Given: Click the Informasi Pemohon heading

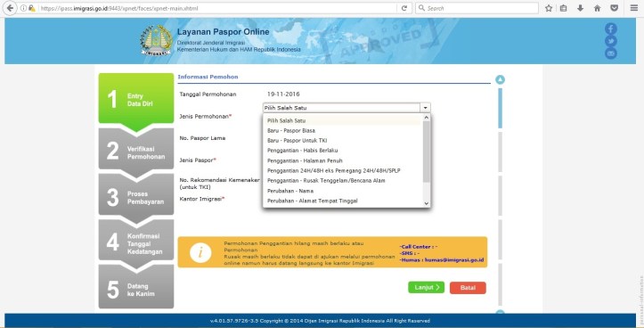Looking at the screenshot, I should [x=208, y=77].
